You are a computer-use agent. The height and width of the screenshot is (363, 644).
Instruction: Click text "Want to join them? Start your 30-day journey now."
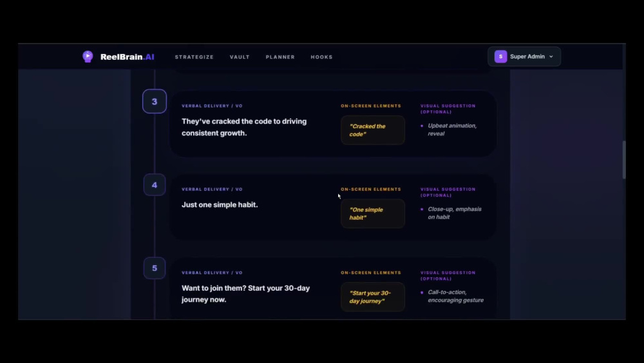tap(245, 293)
